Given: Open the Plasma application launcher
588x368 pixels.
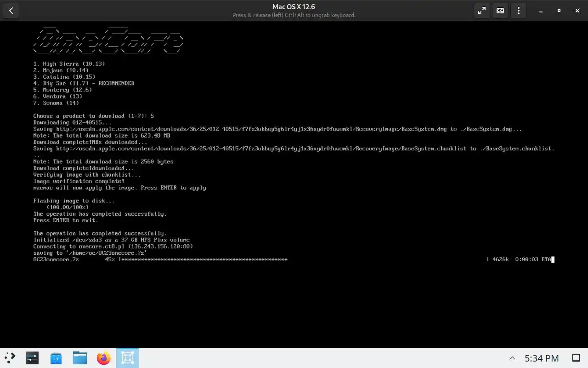Looking at the screenshot, I should click(x=10, y=358).
